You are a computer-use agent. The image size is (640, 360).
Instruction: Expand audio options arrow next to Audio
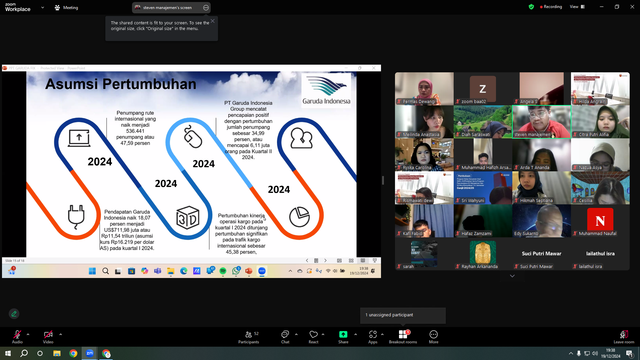(28, 334)
